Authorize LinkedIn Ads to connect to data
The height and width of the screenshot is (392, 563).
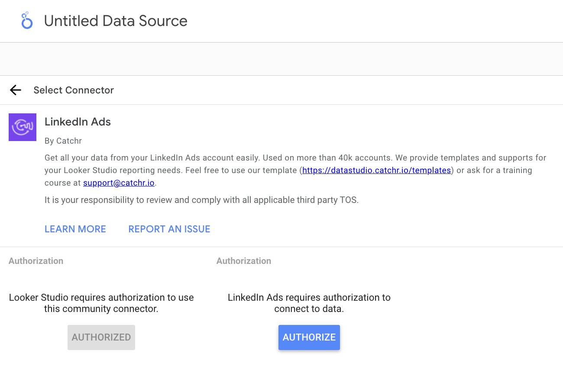[309, 337]
